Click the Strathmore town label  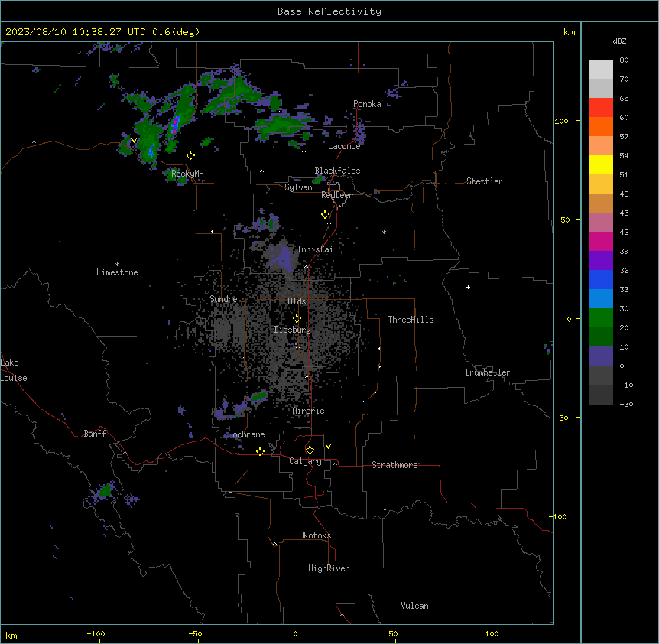tap(394, 465)
